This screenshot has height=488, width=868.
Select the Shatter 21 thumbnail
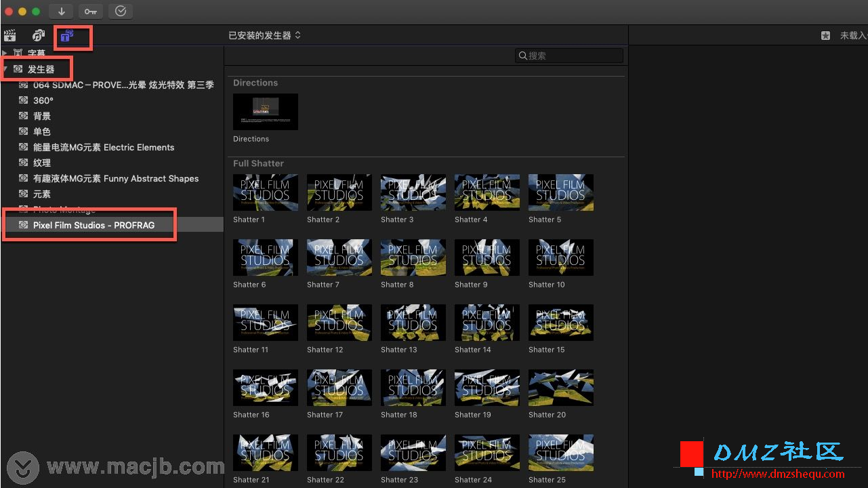pos(266,453)
